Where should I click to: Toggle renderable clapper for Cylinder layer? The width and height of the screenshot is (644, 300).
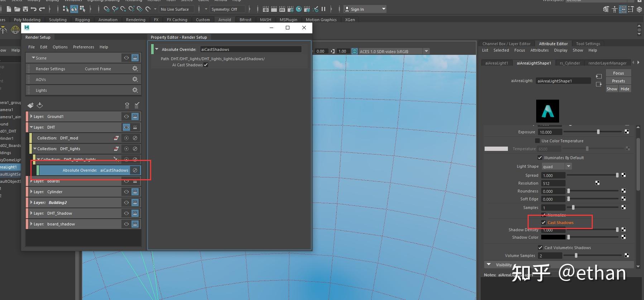[x=135, y=192]
